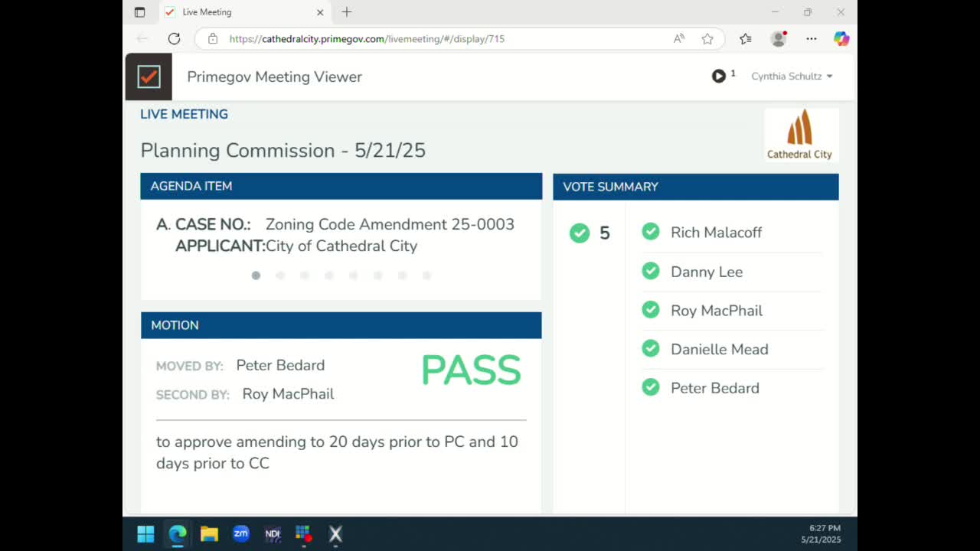Open the tab actions menu button

pyautogui.click(x=139, y=12)
